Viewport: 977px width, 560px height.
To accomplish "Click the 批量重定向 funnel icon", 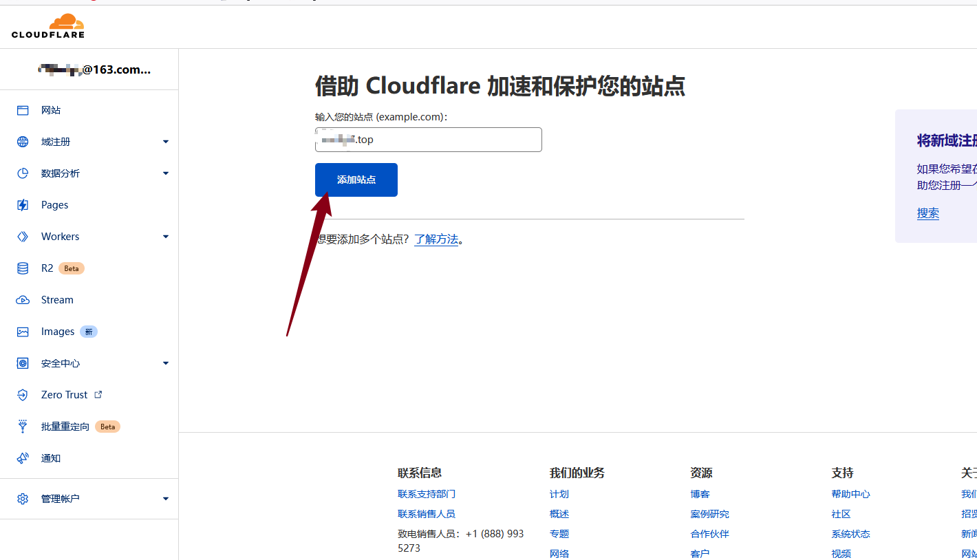I will [23, 427].
